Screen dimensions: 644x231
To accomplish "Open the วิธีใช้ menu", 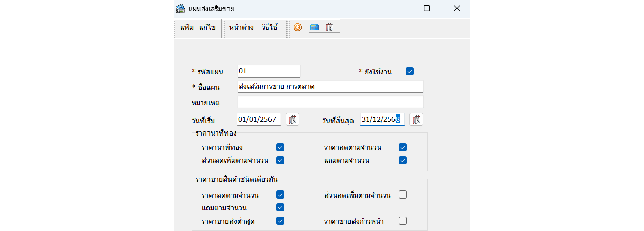I will coord(269,27).
